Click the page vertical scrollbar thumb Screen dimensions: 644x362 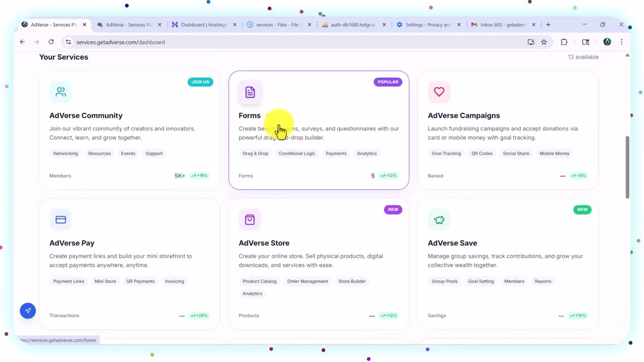627,167
